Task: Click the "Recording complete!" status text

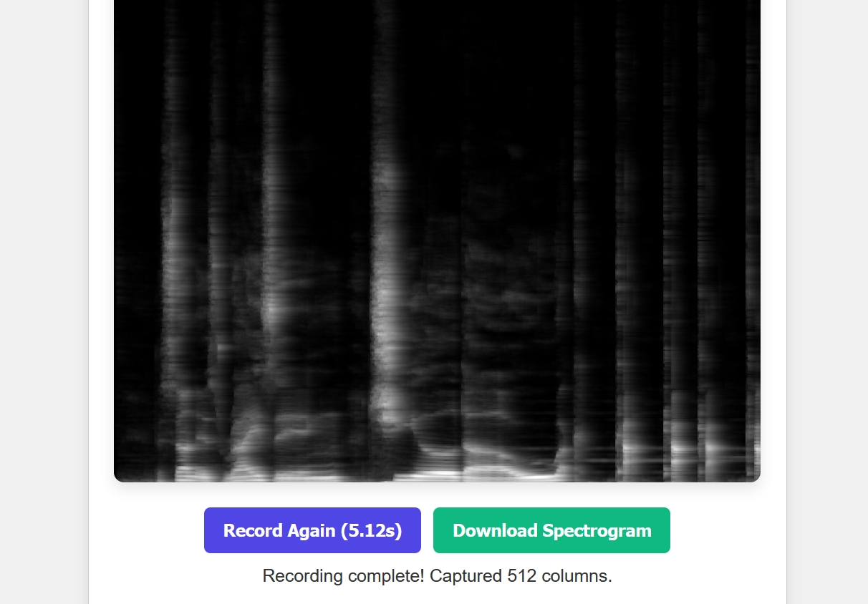Action: 344,576
